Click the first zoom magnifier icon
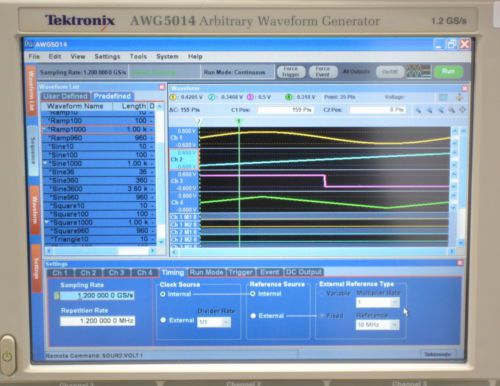The image size is (500, 386). (x=418, y=110)
